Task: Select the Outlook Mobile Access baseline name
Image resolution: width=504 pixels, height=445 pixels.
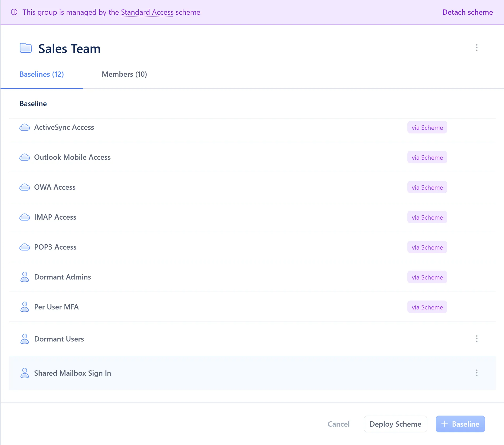Action: (72, 157)
